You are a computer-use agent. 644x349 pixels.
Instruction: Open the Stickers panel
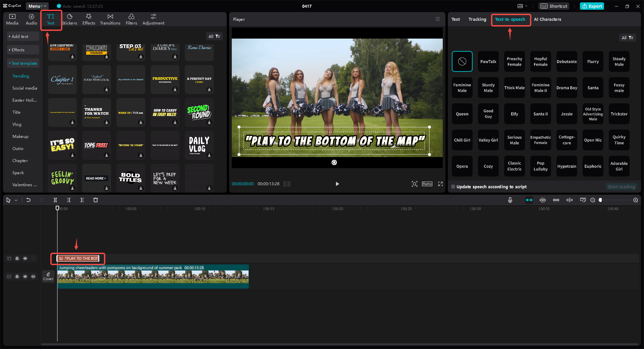click(x=69, y=19)
